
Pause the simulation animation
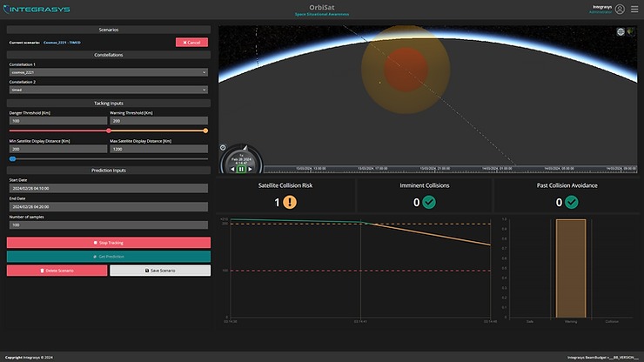click(x=241, y=169)
